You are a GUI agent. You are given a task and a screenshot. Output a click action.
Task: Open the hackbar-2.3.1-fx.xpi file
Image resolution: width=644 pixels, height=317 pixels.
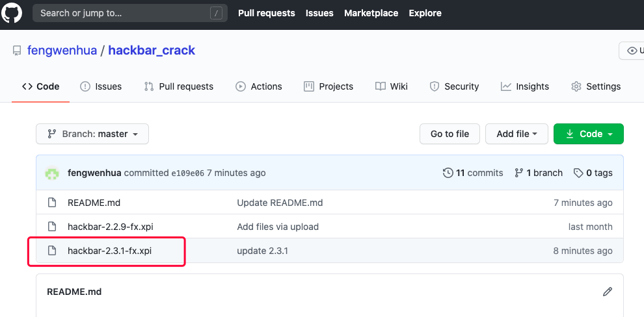coord(110,251)
